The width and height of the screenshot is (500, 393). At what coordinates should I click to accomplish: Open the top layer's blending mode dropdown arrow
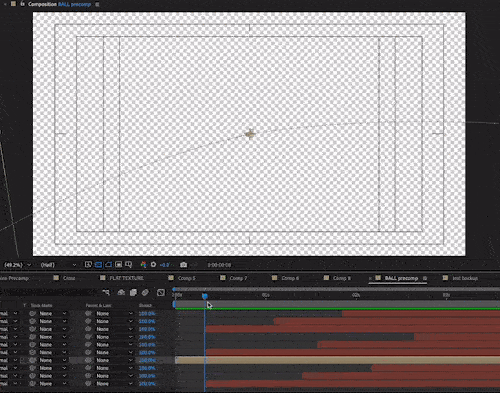click(x=15, y=314)
